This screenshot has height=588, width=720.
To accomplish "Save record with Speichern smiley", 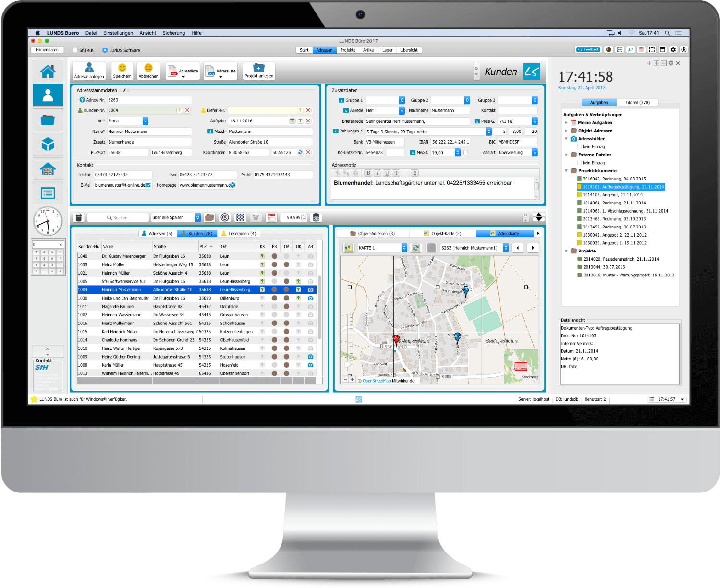I will [x=122, y=71].
